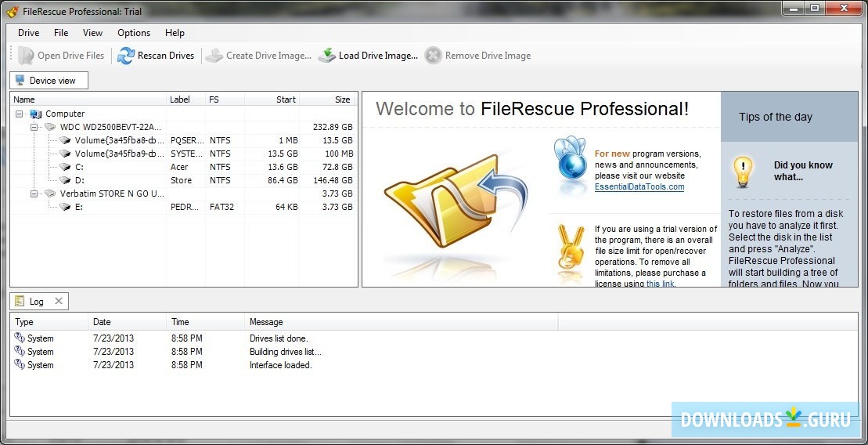Open the Help menu
Screen dimensions: 868x445
[x=175, y=33]
